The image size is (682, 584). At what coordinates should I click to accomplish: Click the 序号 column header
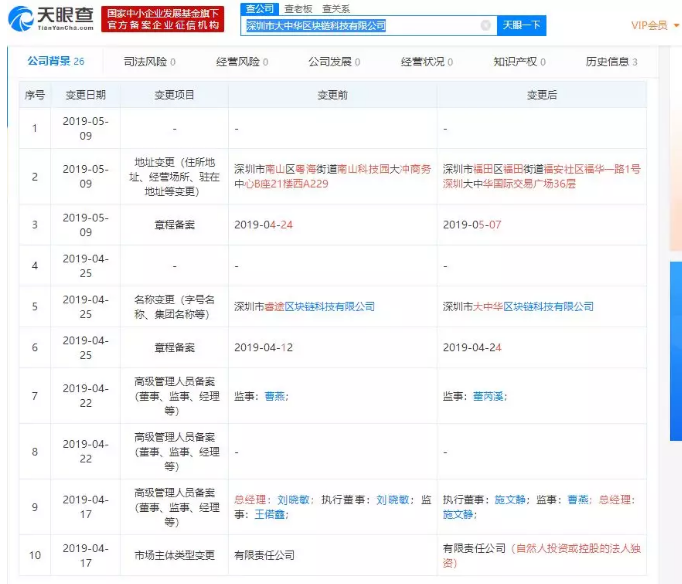pos(35,95)
